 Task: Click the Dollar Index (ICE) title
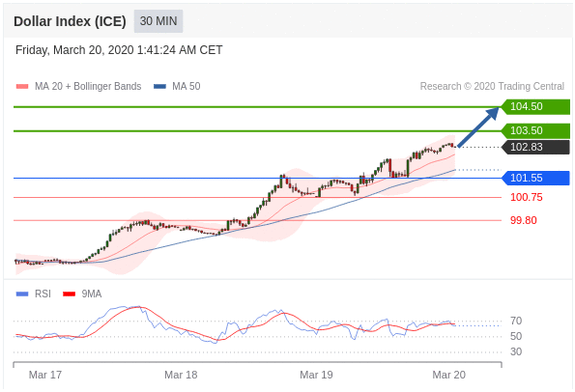coord(70,21)
